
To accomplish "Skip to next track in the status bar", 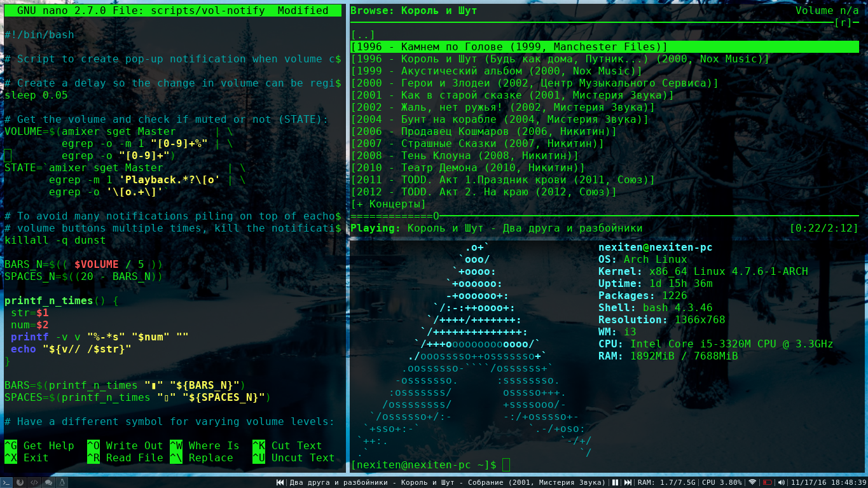I will click(x=628, y=482).
